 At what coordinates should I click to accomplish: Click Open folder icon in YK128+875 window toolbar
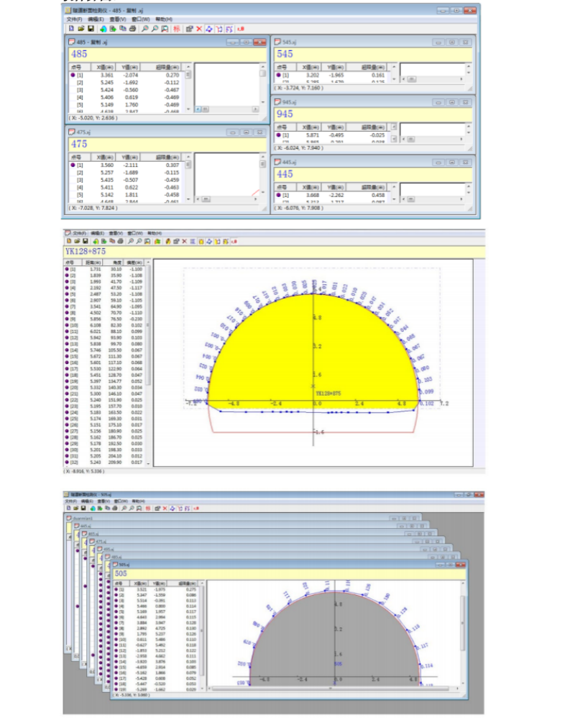click(77, 242)
